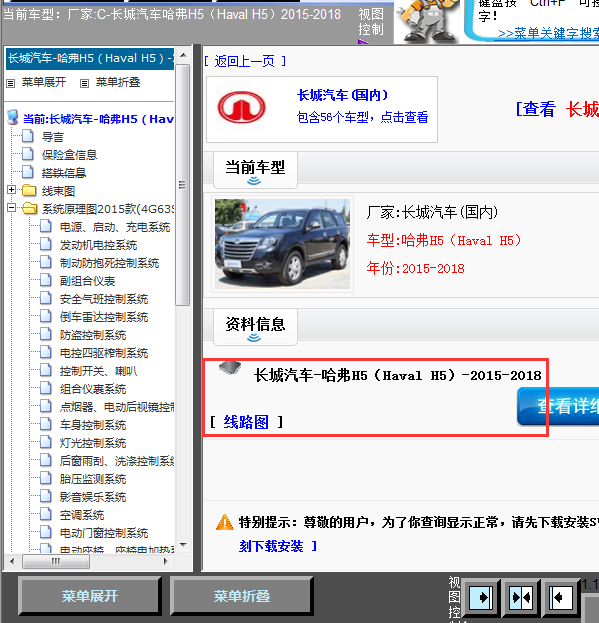Click the computer icon at tree root
The image size is (599, 623).
(x=13, y=118)
